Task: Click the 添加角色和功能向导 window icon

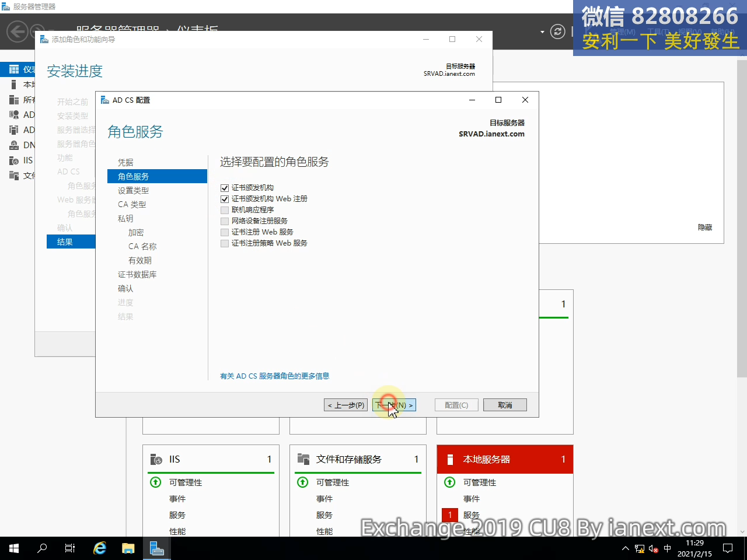Action: tap(44, 39)
